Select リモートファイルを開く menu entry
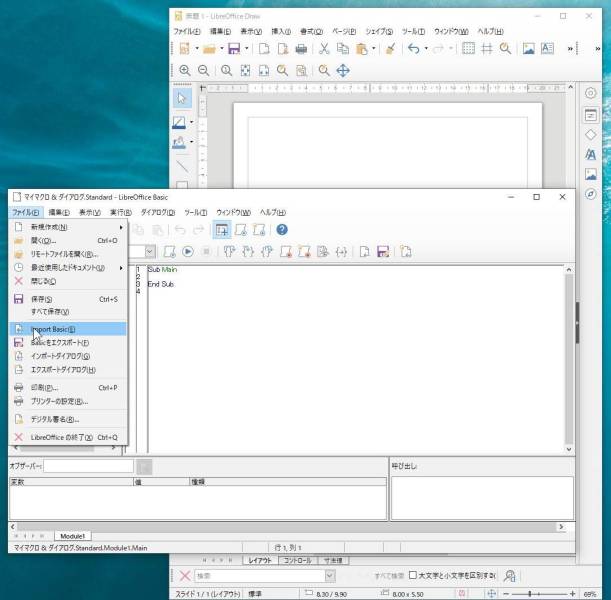611x600 pixels. tap(68, 254)
